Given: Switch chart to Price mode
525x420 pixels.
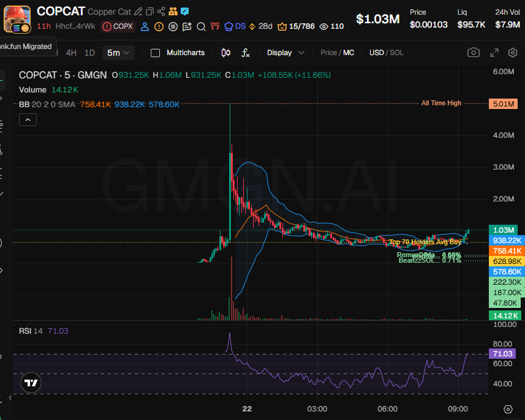Looking at the screenshot, I should point(328,53).
